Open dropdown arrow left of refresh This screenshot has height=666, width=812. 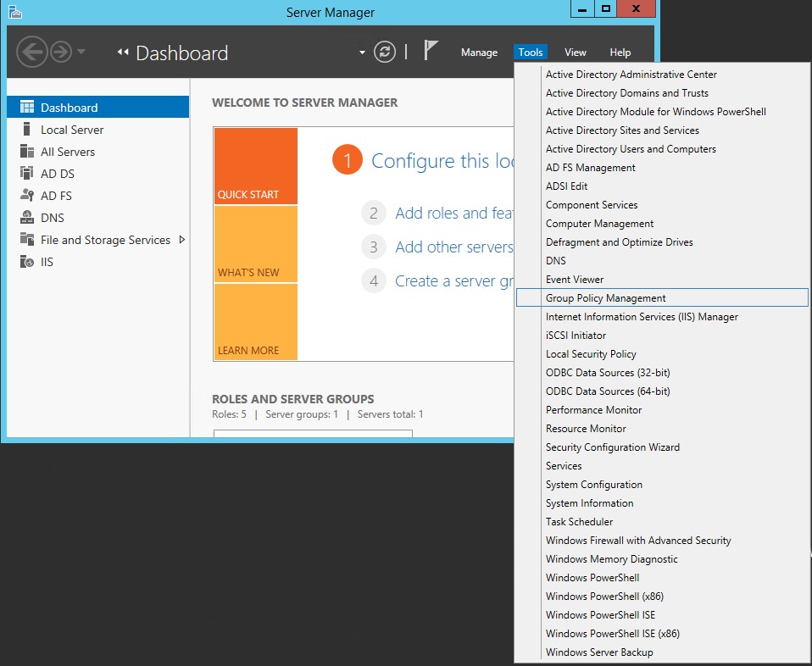tap(362, 53)
